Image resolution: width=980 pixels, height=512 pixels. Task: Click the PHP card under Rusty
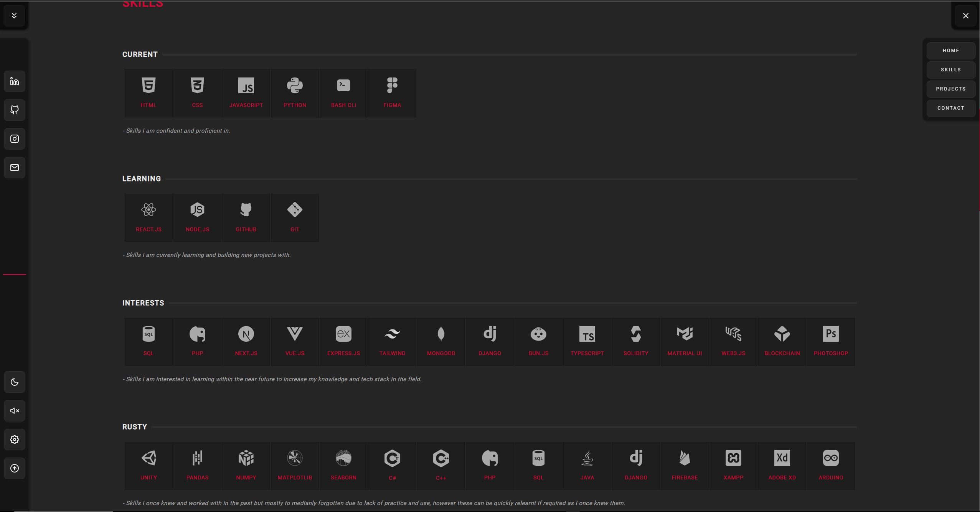(490, 466)
